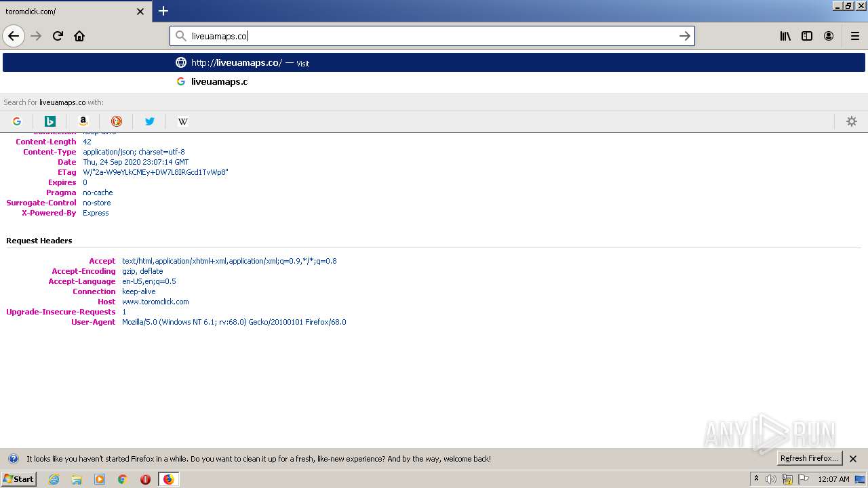Reload the current page
Screen dimensions: 868x488
(x=58, y=36)
